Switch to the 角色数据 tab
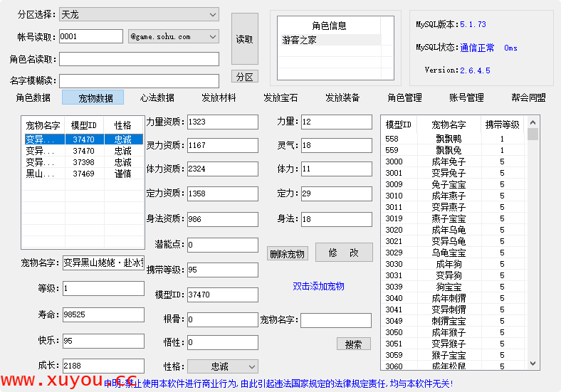561x392 pixels. coord(33,97)
